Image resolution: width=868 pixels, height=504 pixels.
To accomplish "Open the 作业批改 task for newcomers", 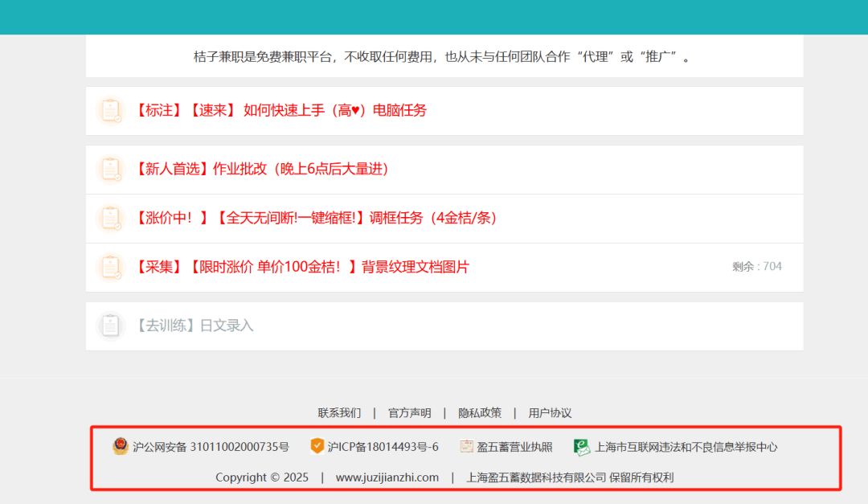I will [262, 170].
